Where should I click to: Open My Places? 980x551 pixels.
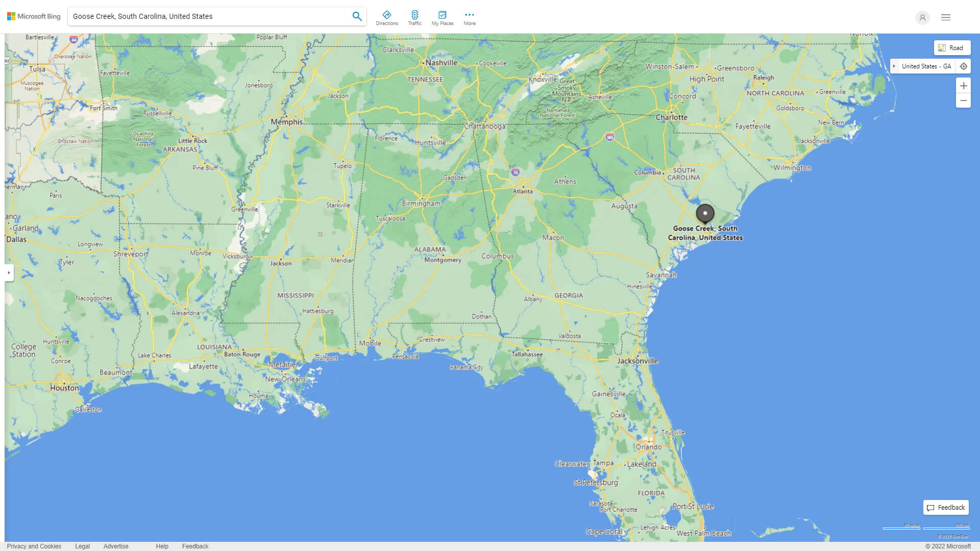[x=443, y=18]
